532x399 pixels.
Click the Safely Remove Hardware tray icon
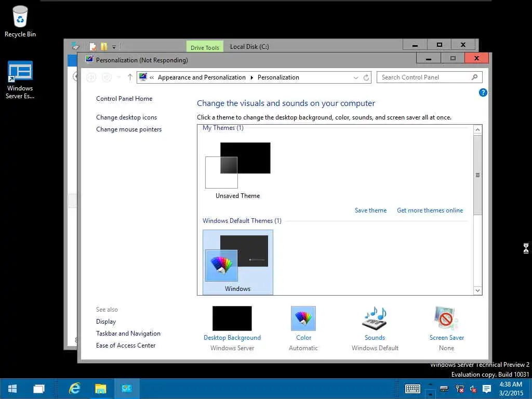[444, 389]
